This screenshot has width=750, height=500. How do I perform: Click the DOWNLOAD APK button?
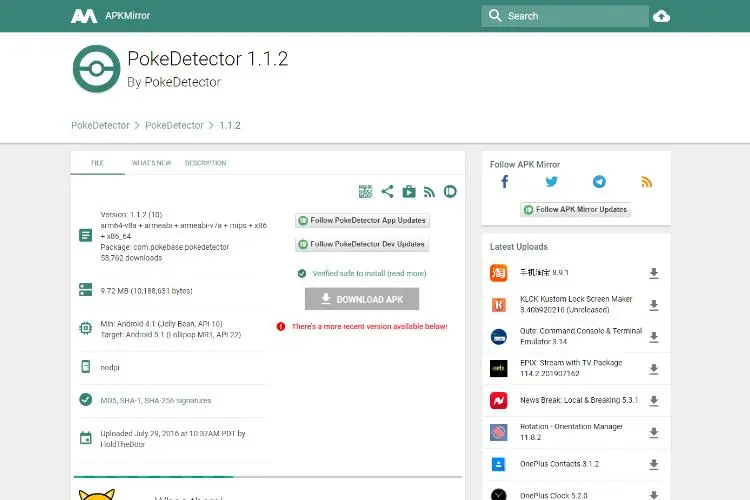362,299
